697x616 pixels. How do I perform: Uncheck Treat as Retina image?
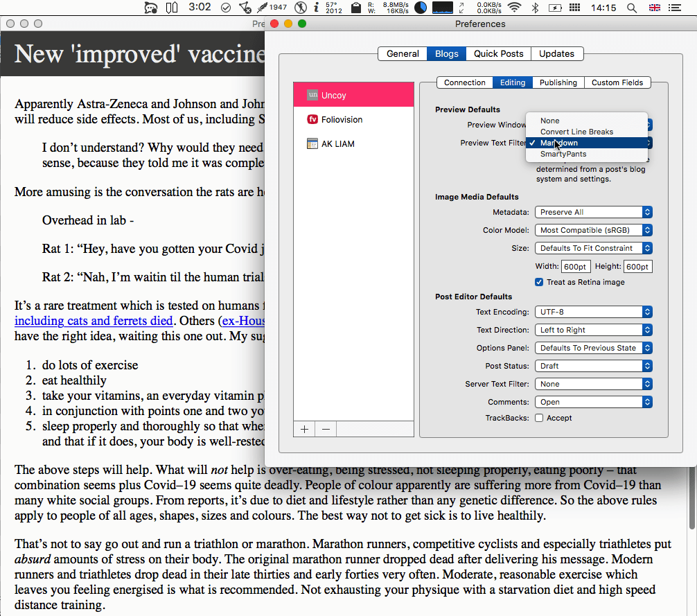pyautogui.click(x=539, y=282)
